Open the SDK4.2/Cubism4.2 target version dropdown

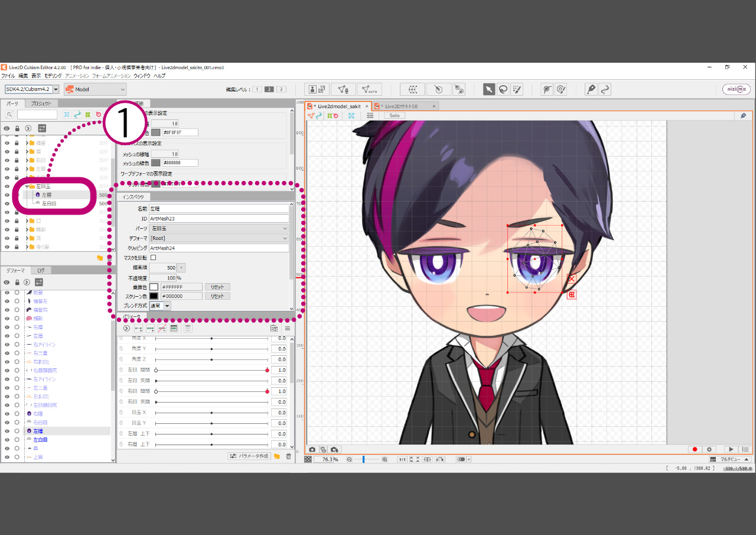(x=32, y=89)
